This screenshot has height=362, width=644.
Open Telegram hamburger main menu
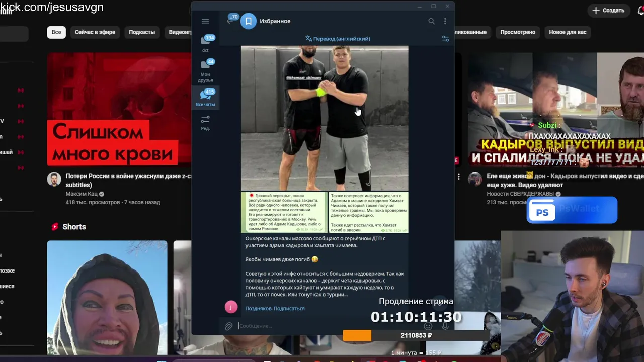[x=205, y=21]
